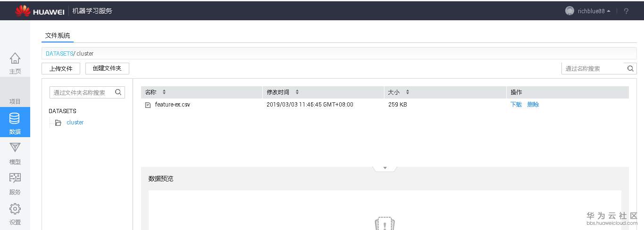
Task: Select the 数据 database icon in sidebar
Action: point(15,119)
